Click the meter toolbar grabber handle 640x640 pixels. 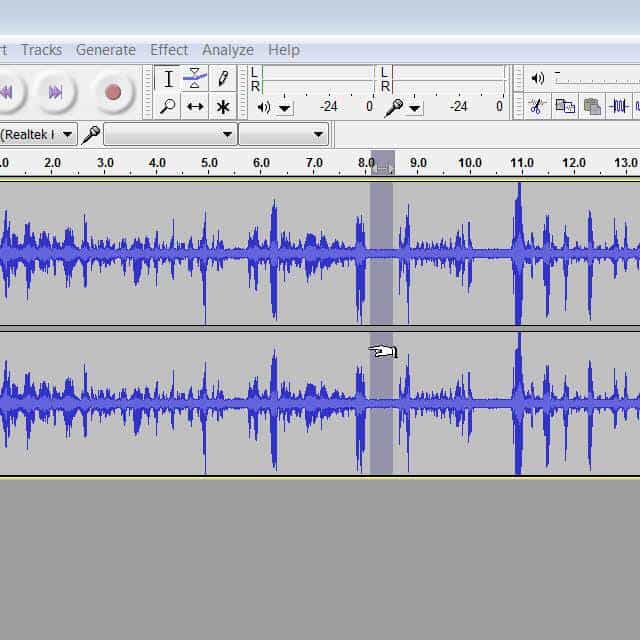[x=243, y=92]
